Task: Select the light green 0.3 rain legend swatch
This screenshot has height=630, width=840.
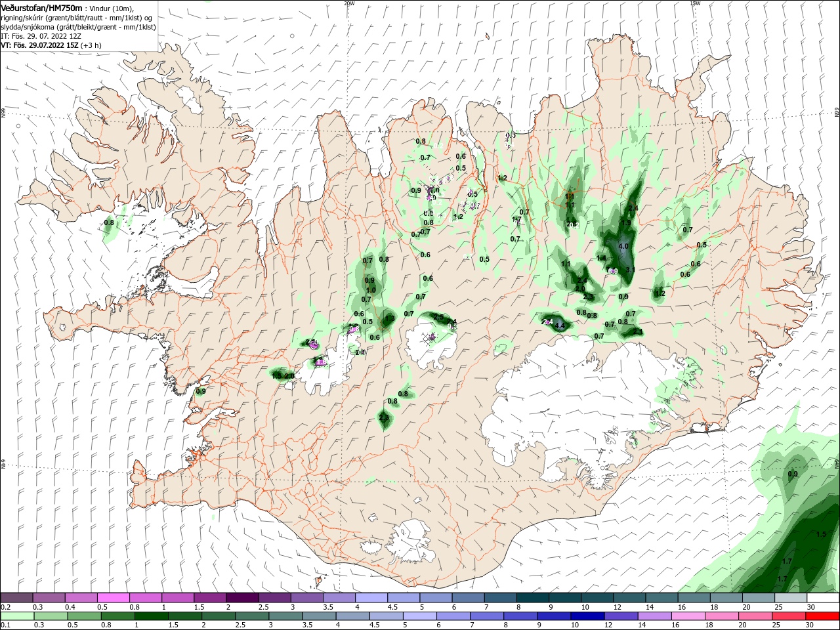Action: pos(51,616)
